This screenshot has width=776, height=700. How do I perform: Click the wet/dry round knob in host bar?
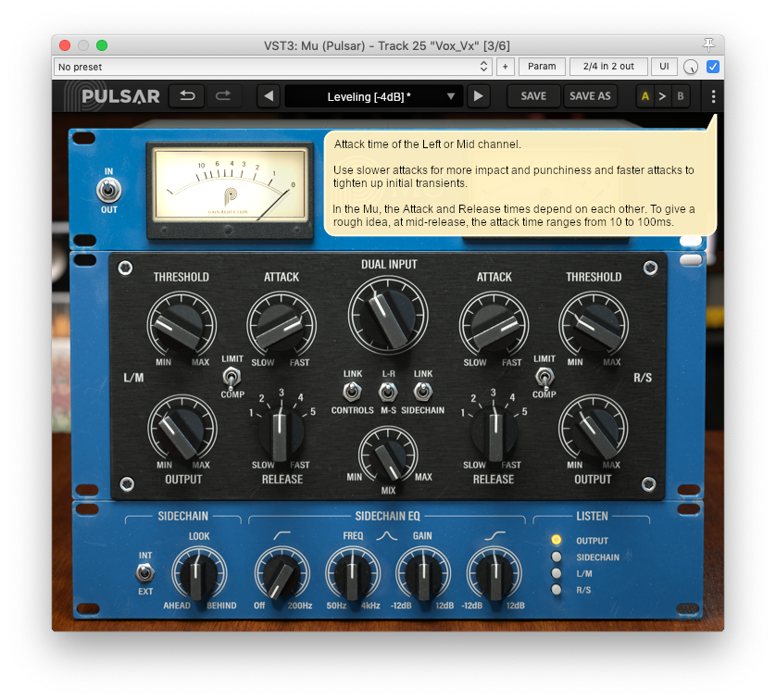click(691, 67)
